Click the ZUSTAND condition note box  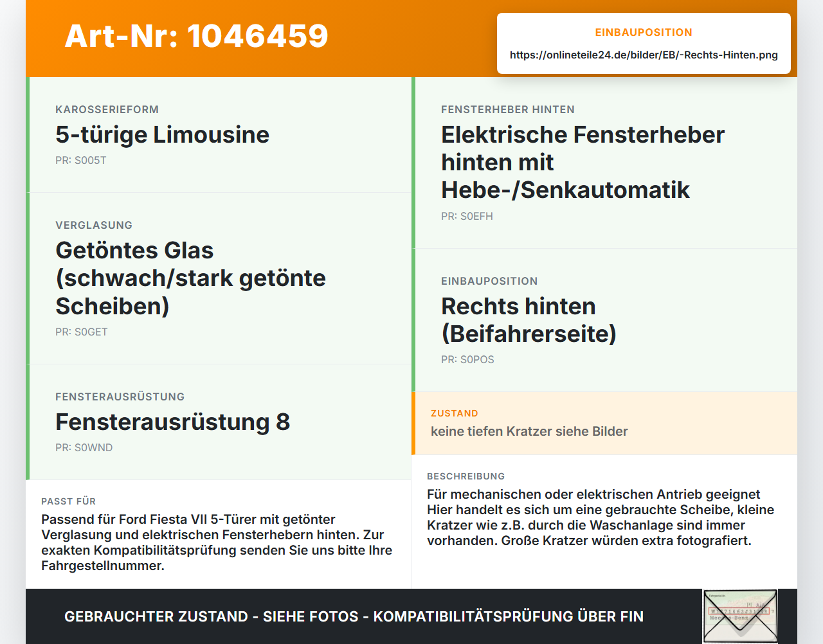click(604, 424)
